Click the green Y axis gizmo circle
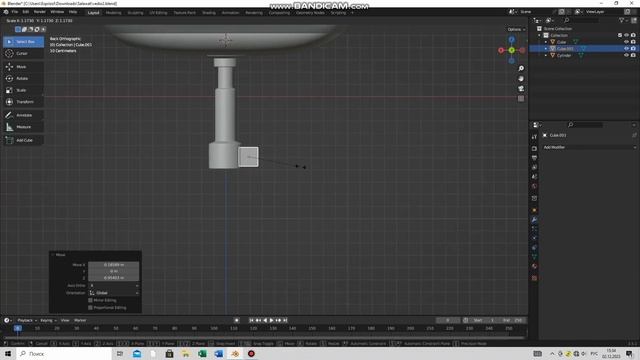The image size is (640, 360). (511, 50)
